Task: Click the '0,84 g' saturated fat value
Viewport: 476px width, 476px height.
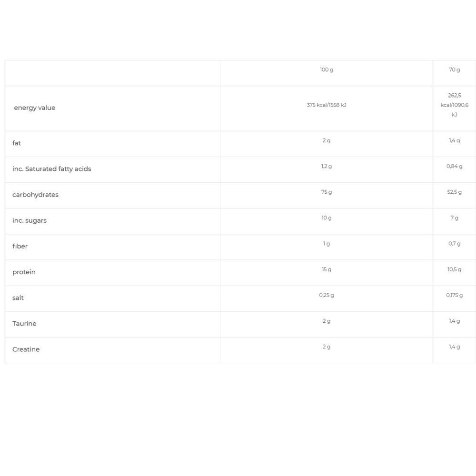Action: (455, 167)
